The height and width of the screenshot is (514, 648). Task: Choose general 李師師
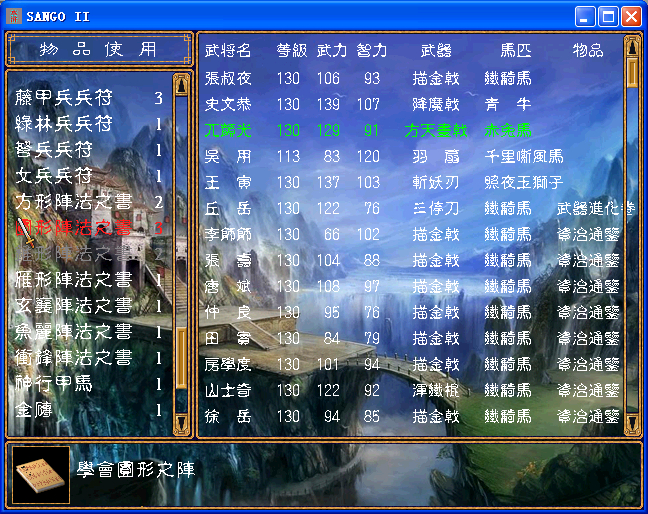(228, 234)
